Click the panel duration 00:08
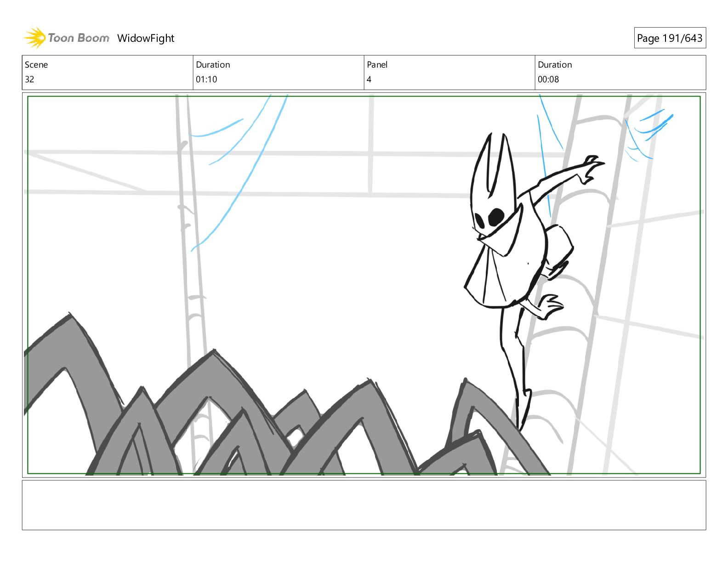The height and width of the screenshot is (563, 728). pos(548,79)
